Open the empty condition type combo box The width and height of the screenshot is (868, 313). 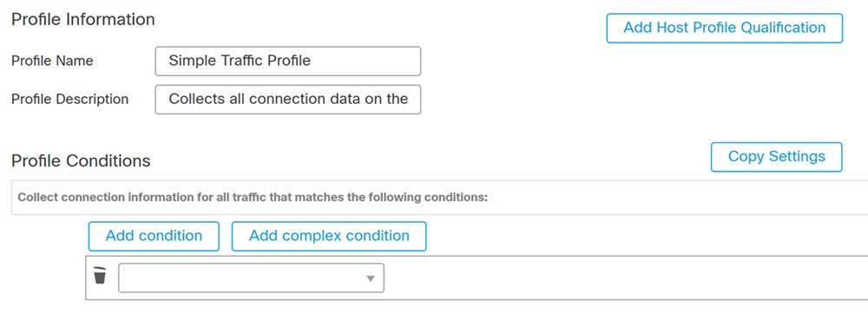coord(252,277)
